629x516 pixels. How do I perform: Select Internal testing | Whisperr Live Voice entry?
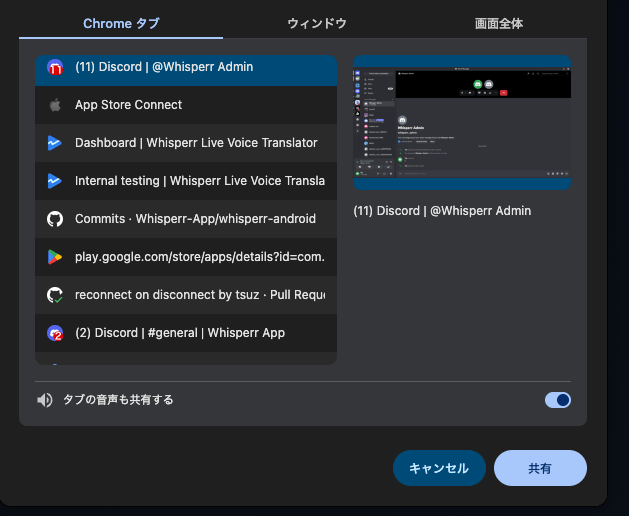(186, 181)
